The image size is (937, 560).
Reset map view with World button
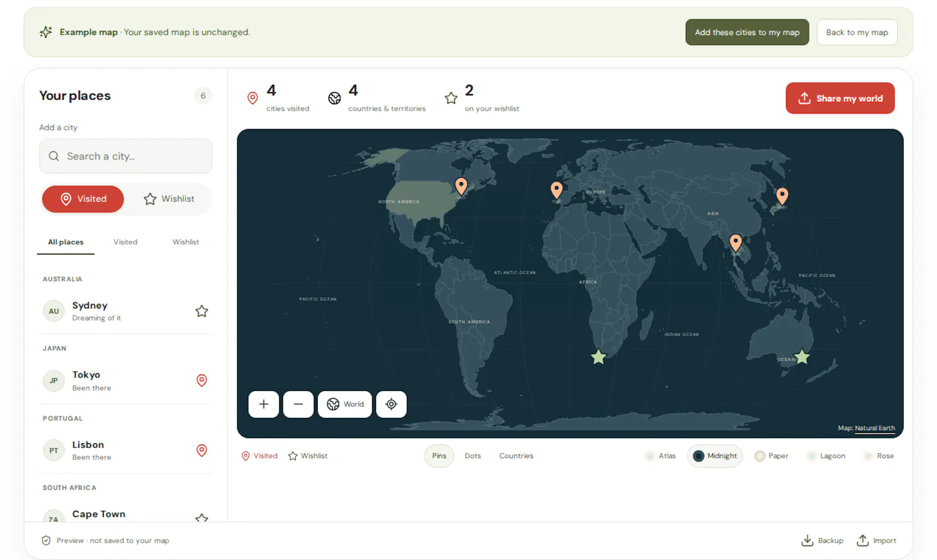click(345, 404)
